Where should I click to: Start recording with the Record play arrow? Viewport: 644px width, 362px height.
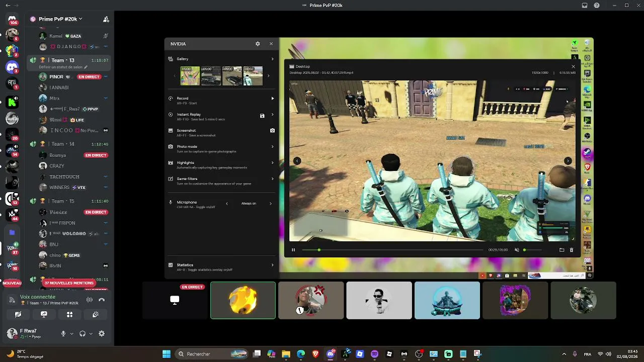tap(273, 99)
